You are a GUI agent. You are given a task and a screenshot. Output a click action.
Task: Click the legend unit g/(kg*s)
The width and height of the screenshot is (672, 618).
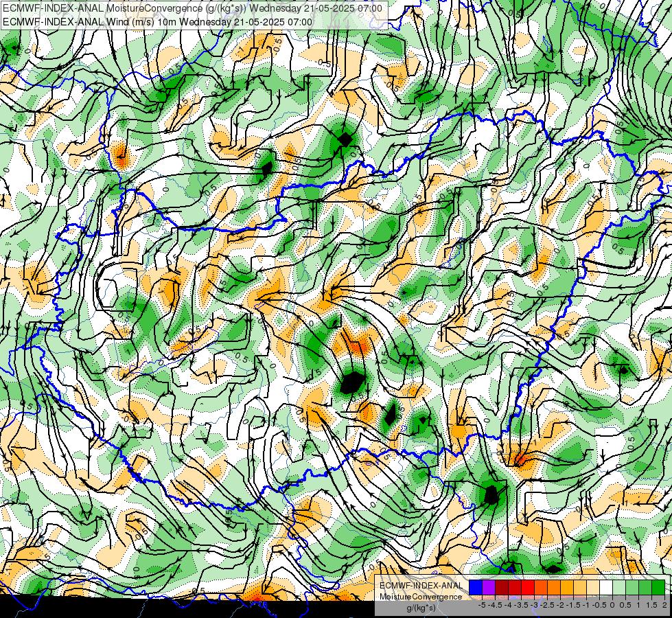(421, 608)
